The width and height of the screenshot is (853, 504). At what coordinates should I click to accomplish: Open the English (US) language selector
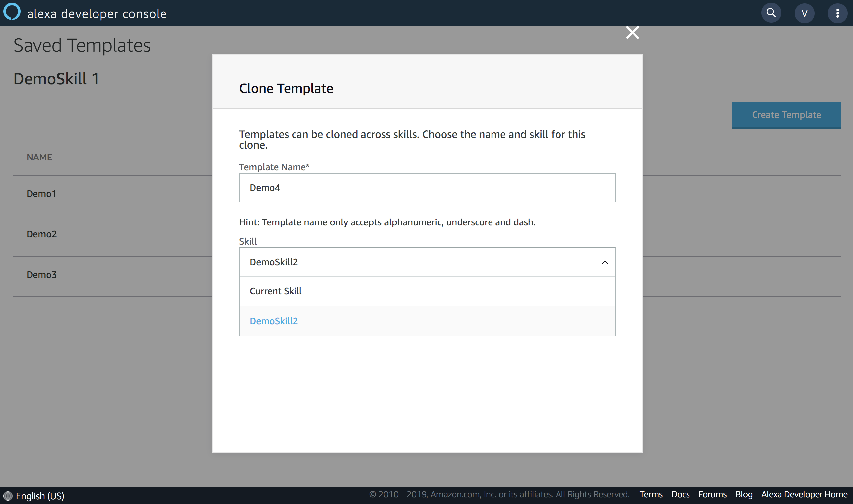tap(40, 496)
